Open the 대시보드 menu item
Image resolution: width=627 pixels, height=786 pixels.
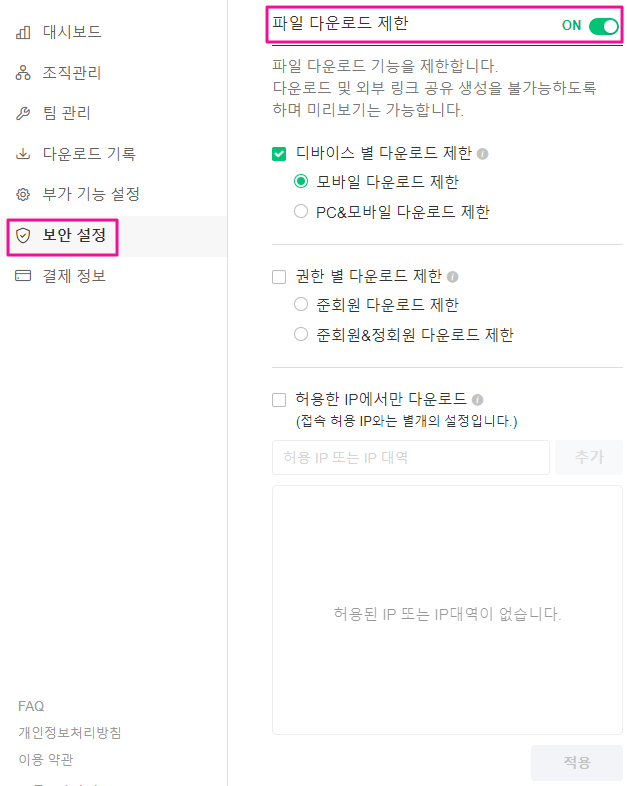[x=72, y=33]
